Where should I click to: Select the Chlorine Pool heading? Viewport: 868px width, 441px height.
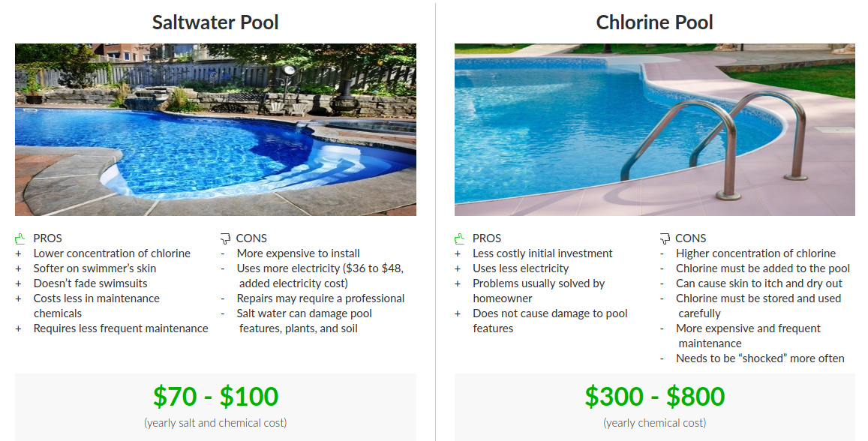click(654, 22)
